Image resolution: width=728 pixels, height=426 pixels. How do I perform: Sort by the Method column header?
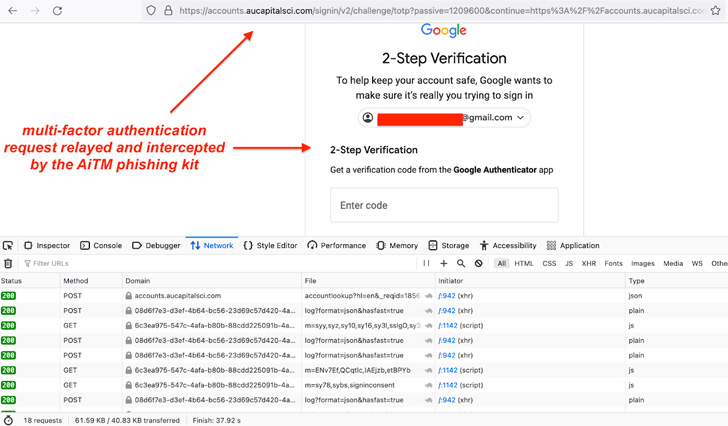click(91, 281)
